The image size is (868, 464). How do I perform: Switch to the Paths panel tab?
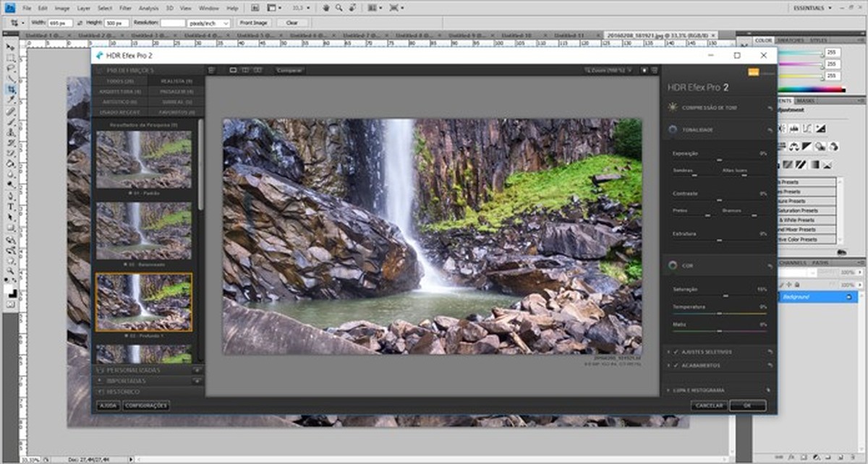click(820, 262)
